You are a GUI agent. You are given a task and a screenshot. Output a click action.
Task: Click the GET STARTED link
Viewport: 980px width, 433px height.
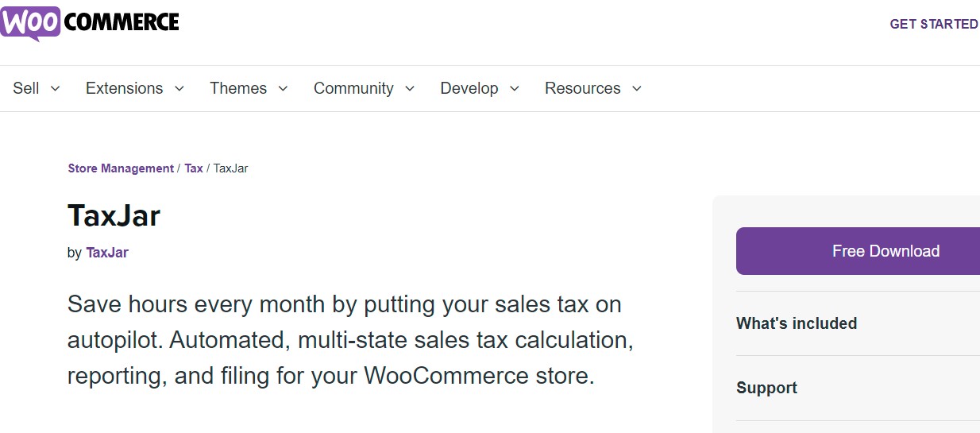934,24
